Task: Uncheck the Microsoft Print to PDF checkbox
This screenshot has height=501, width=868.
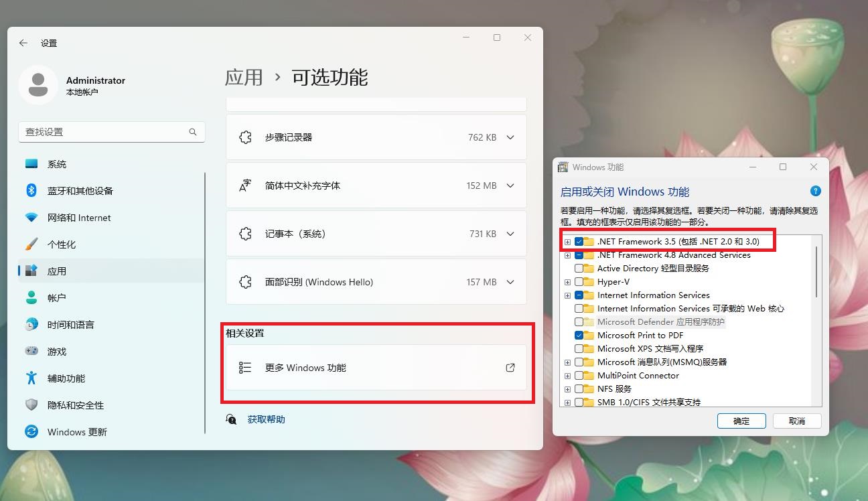Action: 579,336
